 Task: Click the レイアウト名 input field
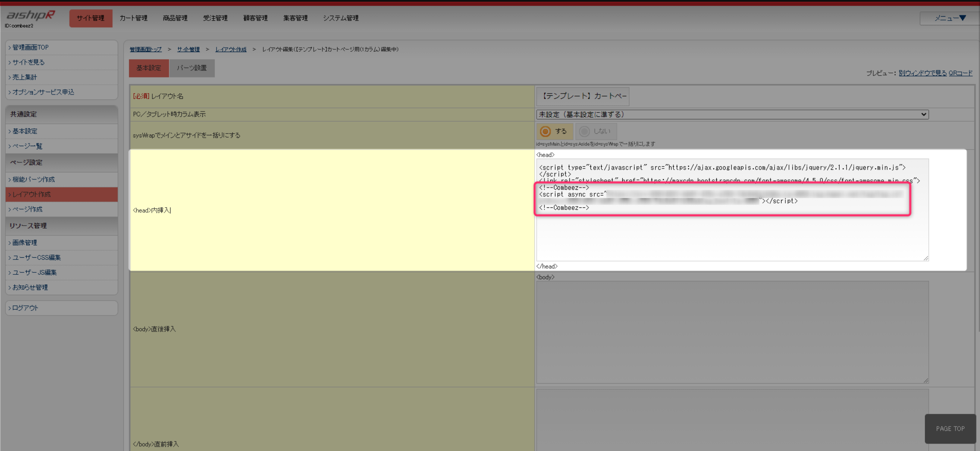click(583, 96)
